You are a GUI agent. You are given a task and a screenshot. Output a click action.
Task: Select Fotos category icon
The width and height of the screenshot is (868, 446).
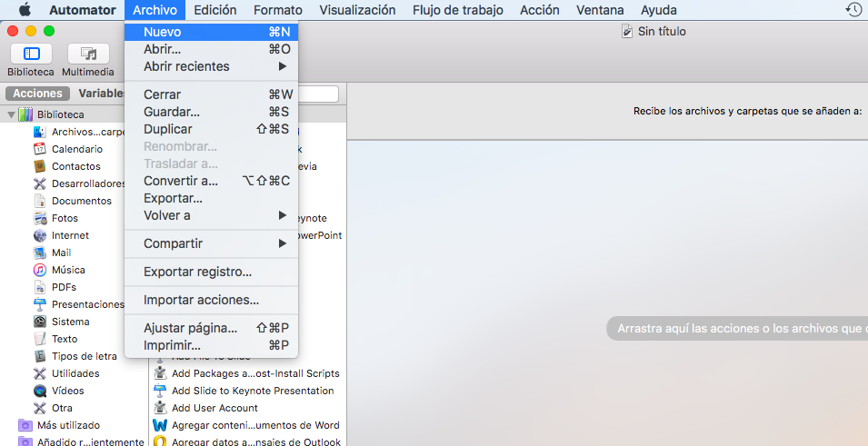[39, 218]
